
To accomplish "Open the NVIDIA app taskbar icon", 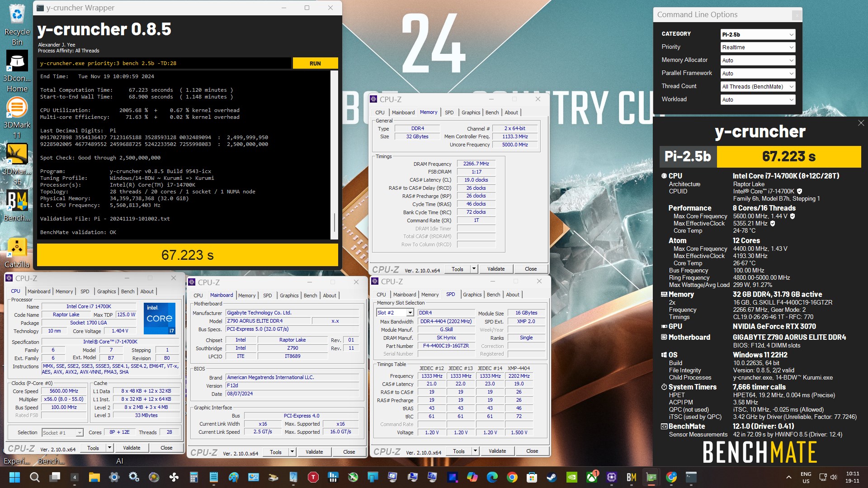I will pyautogui.click(x=572, y=477).
